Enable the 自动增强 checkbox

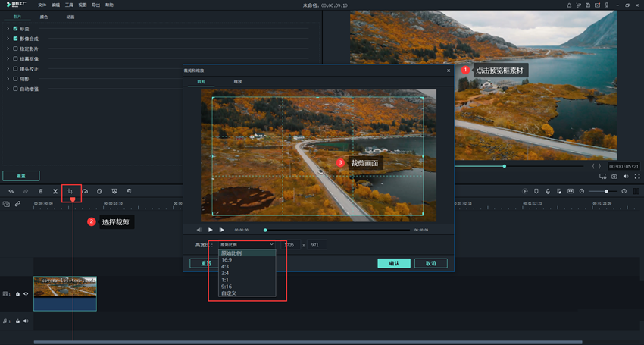tap(15, 89)
